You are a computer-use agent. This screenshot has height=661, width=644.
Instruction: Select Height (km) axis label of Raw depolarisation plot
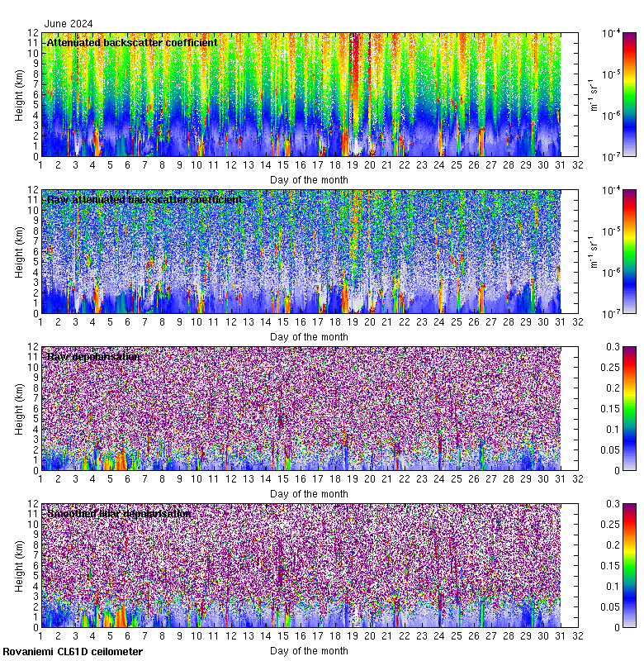(19, 408)
